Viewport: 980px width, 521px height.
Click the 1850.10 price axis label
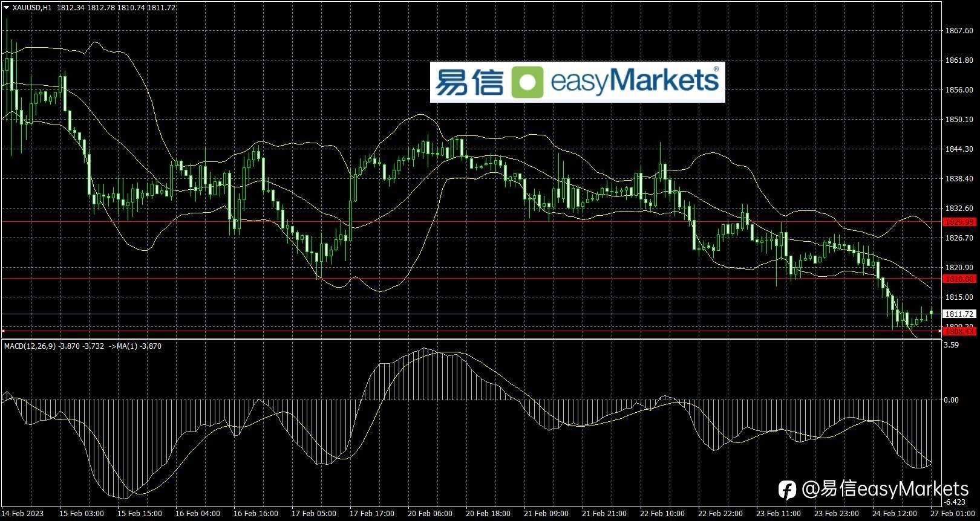(x=959, y=120)
